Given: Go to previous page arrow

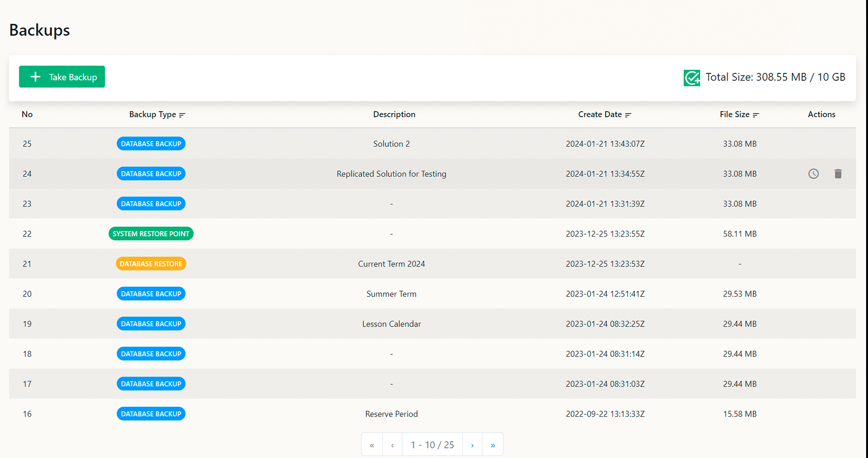Looking at the screenshot, I should [392, 445].
